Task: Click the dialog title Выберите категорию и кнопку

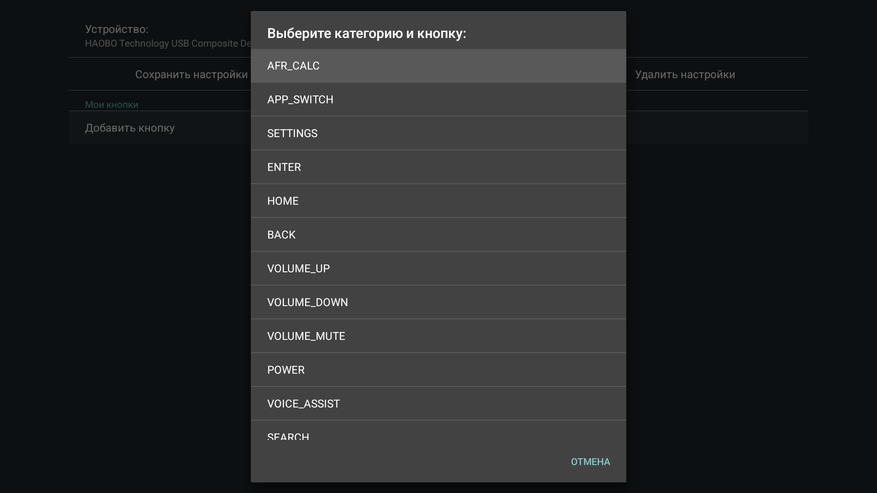Action: 366,34
